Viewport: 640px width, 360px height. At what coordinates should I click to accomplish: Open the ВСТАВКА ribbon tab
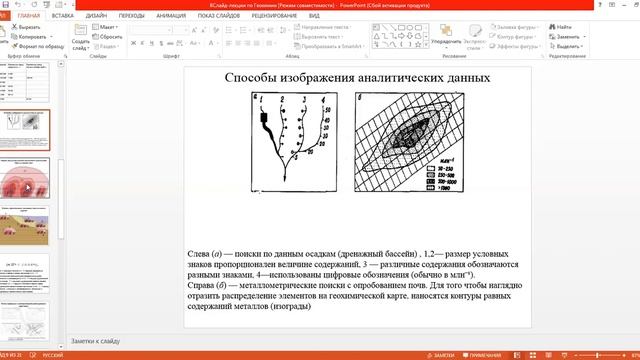tap(63, 16)
